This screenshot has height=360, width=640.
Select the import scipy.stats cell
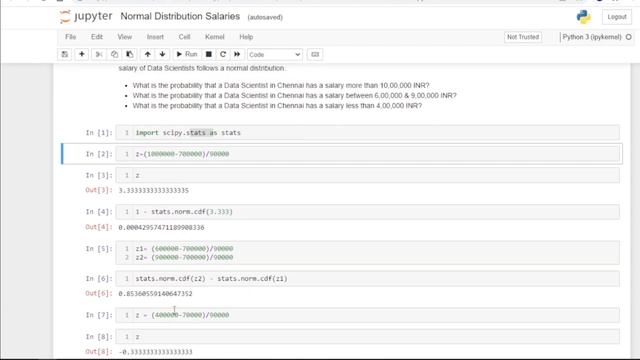(x=367, y=133)
